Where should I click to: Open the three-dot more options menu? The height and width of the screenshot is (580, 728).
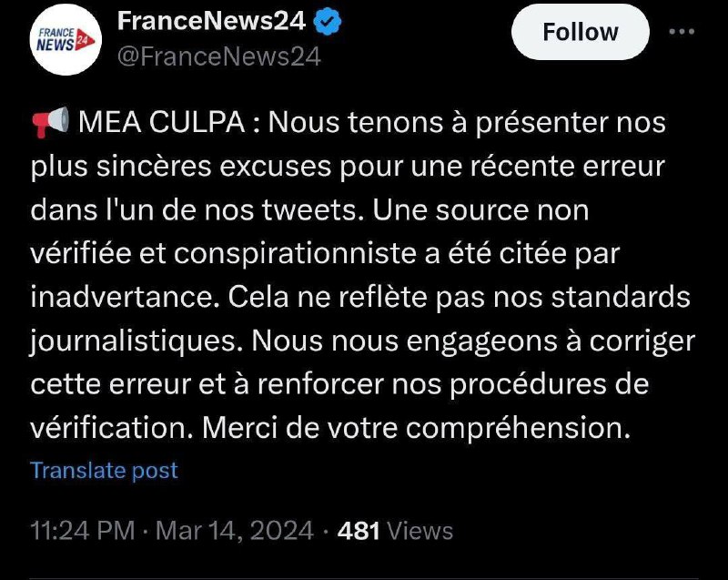(682, 31)
